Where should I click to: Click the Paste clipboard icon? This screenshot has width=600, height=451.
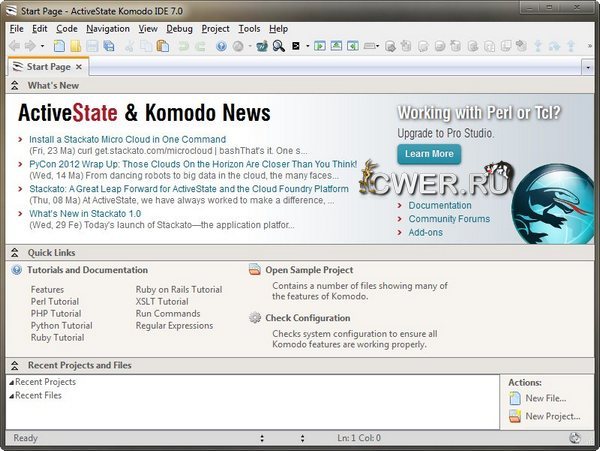(x=163, y=46)
